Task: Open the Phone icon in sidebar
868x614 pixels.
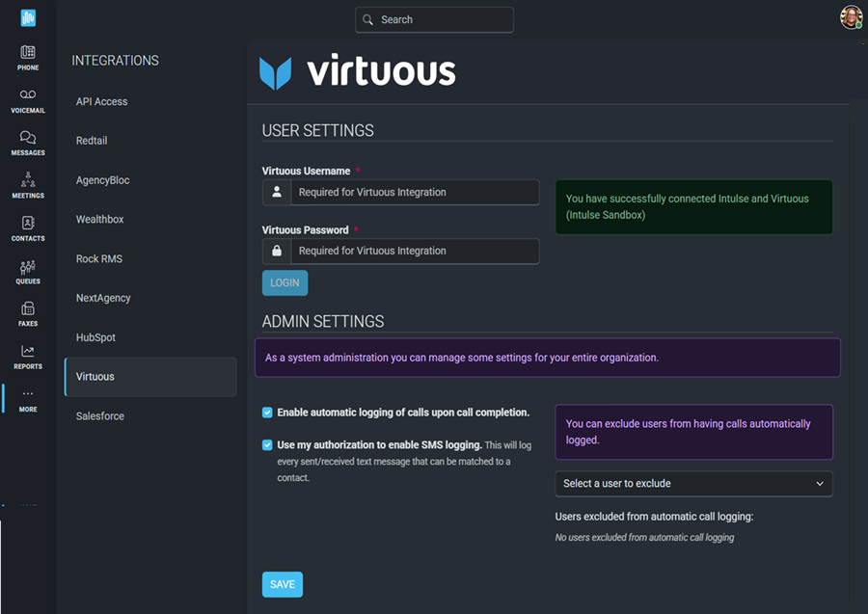Action: pos(28,53)
